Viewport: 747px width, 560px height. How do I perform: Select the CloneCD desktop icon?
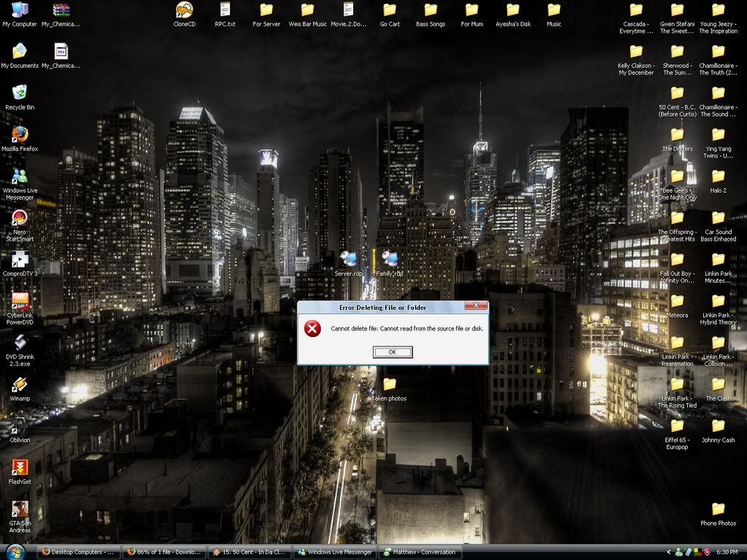184,10
